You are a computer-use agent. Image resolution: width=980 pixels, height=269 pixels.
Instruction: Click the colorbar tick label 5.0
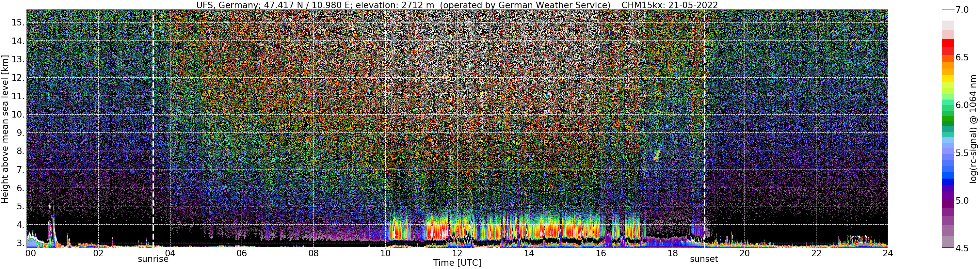point(962,200)
